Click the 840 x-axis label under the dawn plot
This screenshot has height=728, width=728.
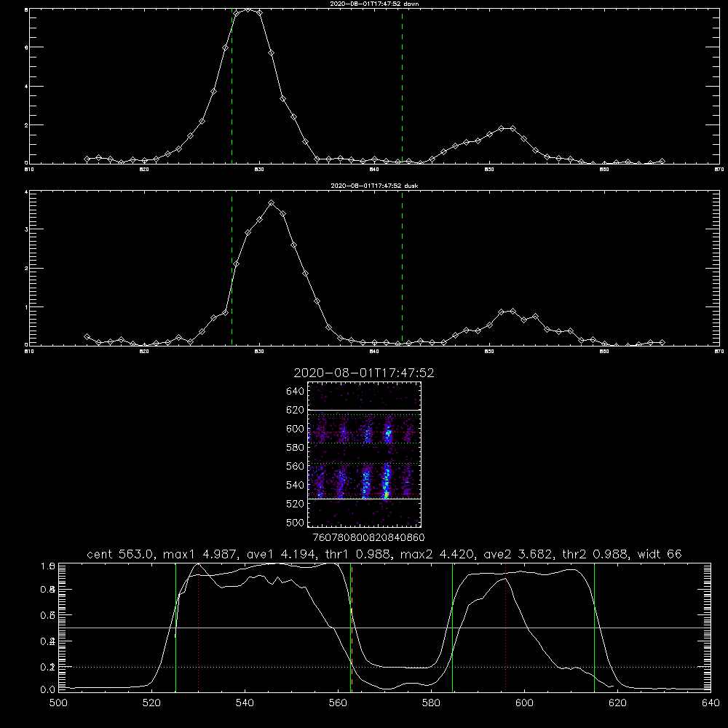pos(374,169)
